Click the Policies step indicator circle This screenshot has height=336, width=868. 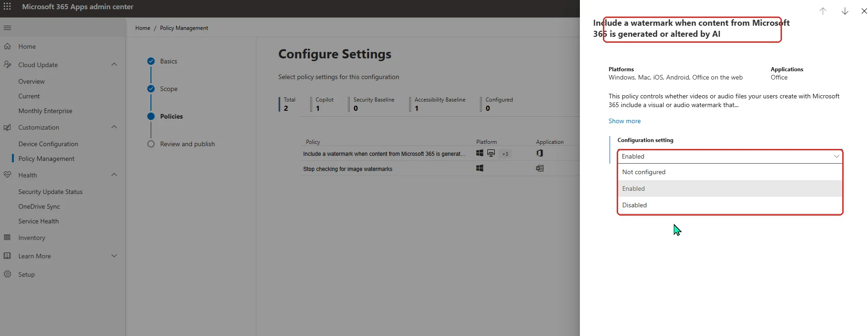(151, 116)
